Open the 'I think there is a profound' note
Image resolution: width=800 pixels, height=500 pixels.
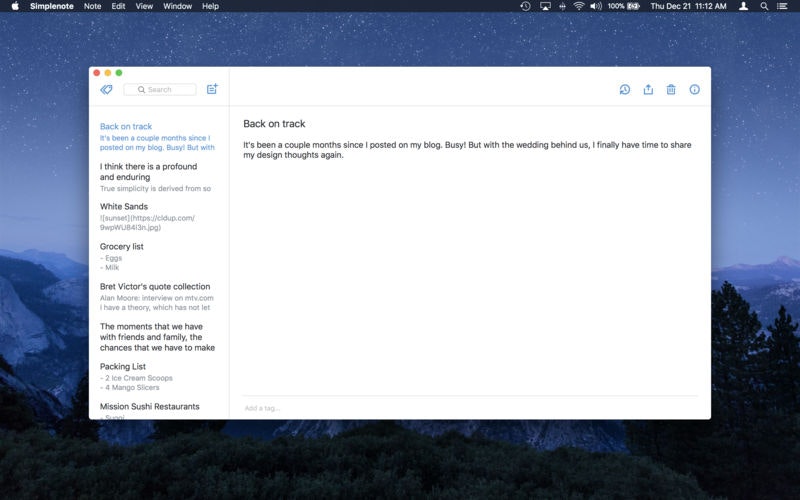tap(159, 177)
